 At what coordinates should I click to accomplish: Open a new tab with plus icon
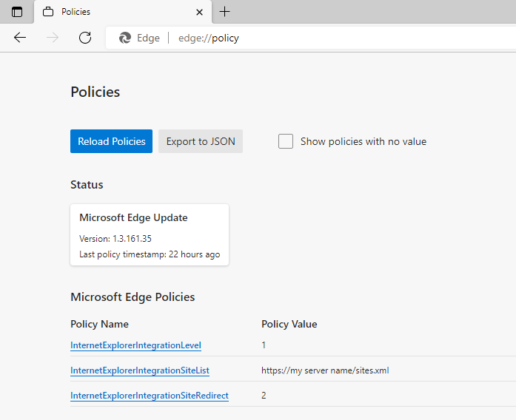[x=225, y=12]
